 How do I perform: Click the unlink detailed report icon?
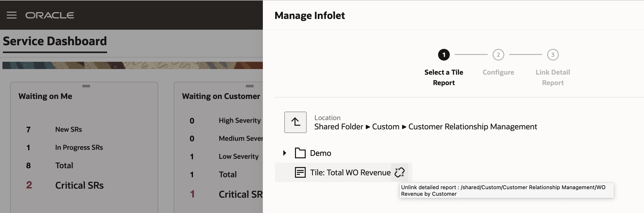click(399, 172)
